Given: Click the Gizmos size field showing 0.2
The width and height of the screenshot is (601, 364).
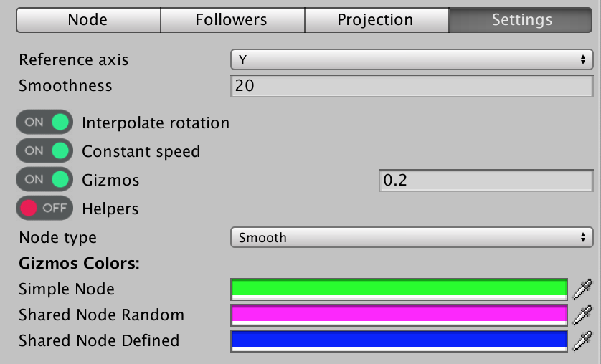Looking at the screenshot, I should pos(486,181).
